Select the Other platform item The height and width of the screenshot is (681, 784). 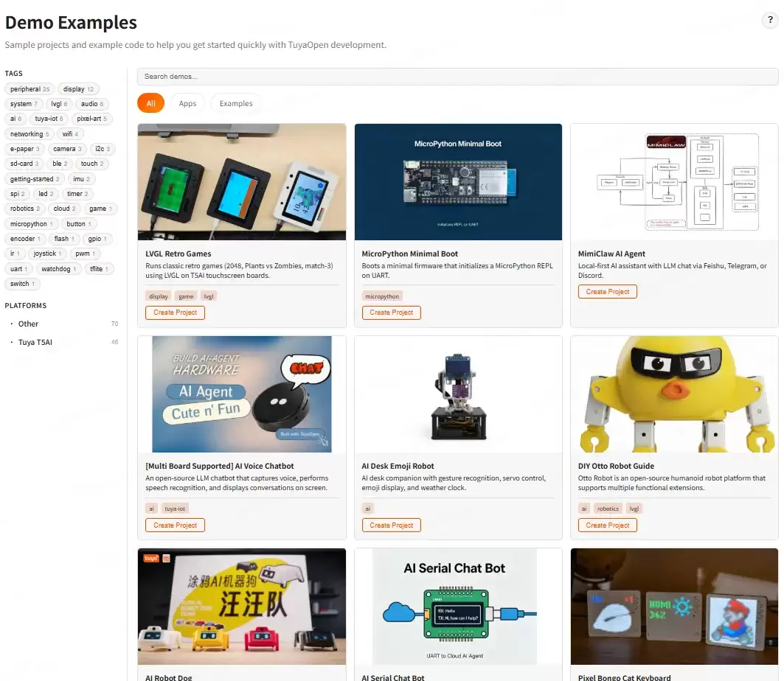pos(63,324)
